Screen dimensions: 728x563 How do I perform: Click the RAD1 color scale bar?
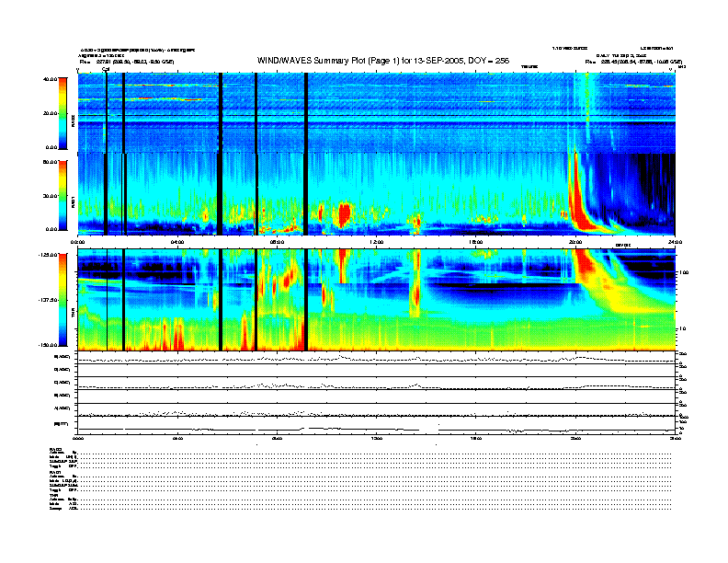coord(63,195)
